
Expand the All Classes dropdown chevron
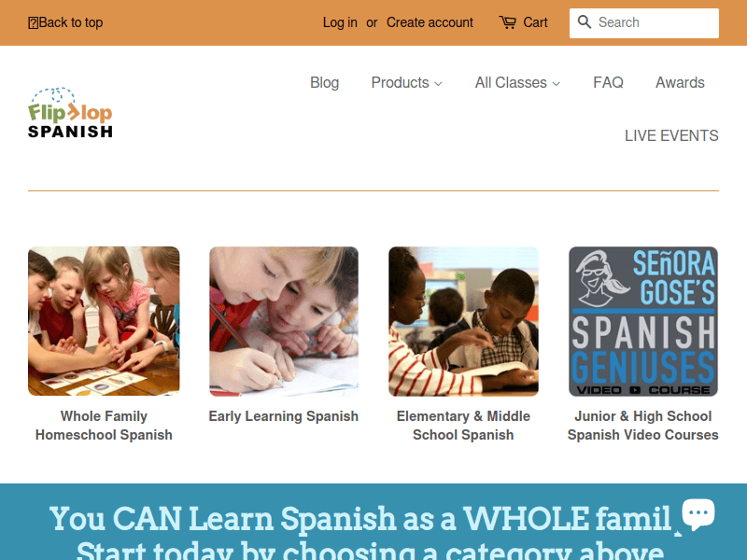click(x=556, y=84)
